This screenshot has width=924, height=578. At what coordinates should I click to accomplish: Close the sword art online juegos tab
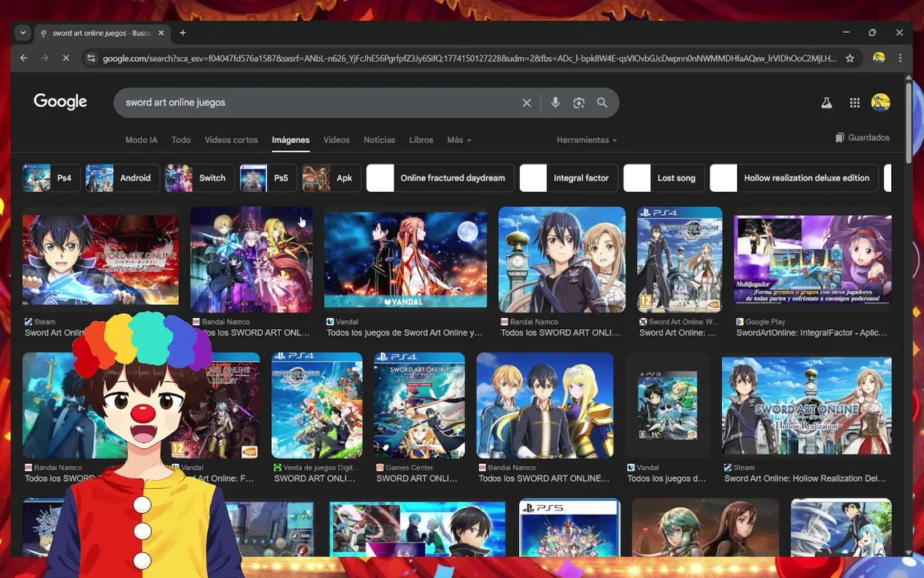click(161, 33)
